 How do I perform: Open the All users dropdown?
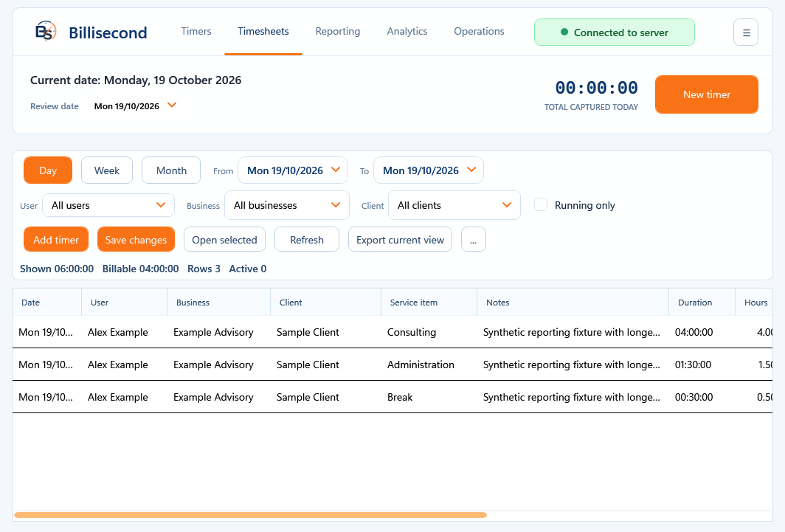point(108,205)
